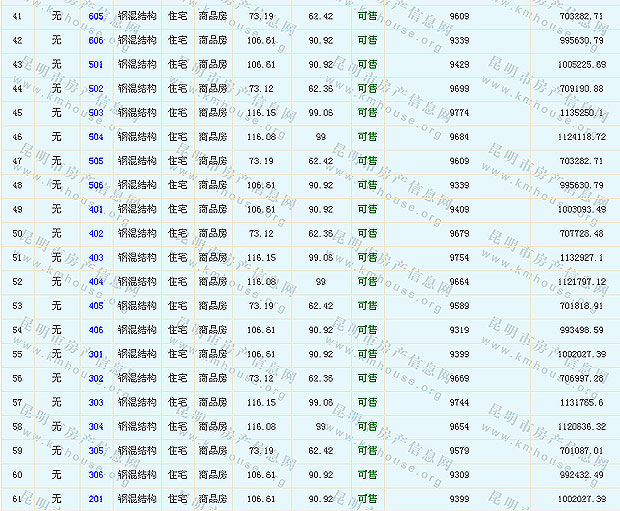Open room 505 link

(x=96, y=162)
